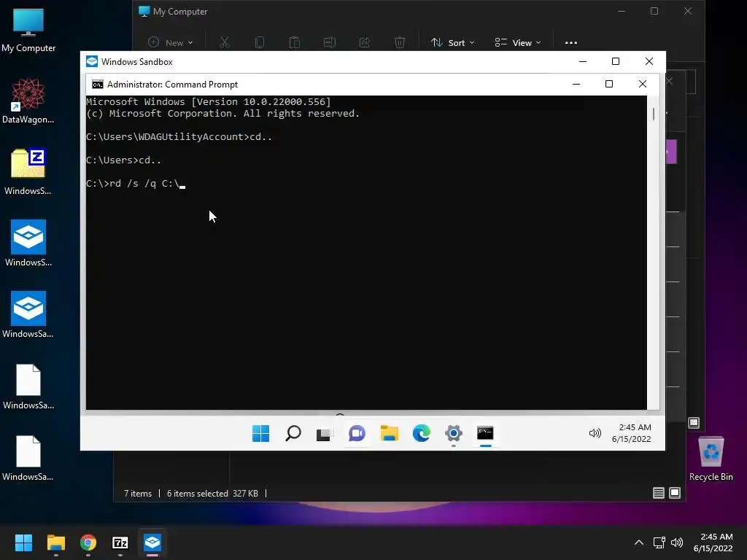Open Settings gear in the sandbox taskbar
The image size is (747, 560).
(454, 433)
